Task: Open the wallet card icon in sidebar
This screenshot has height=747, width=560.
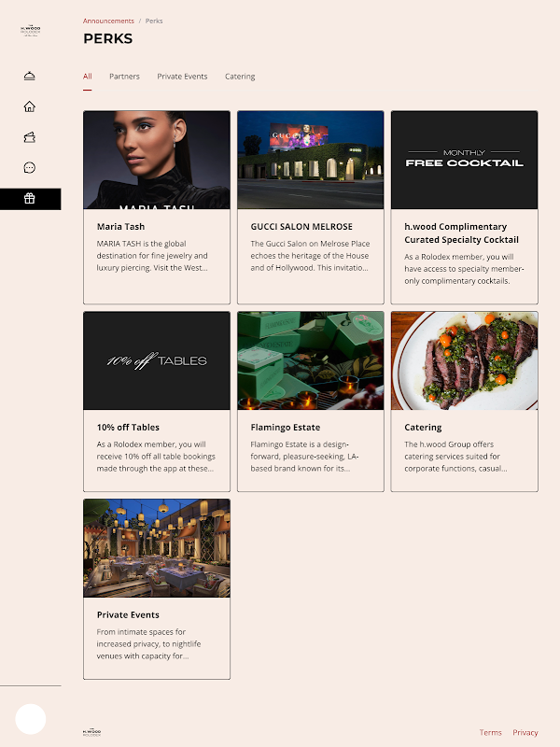Action: 30,137
